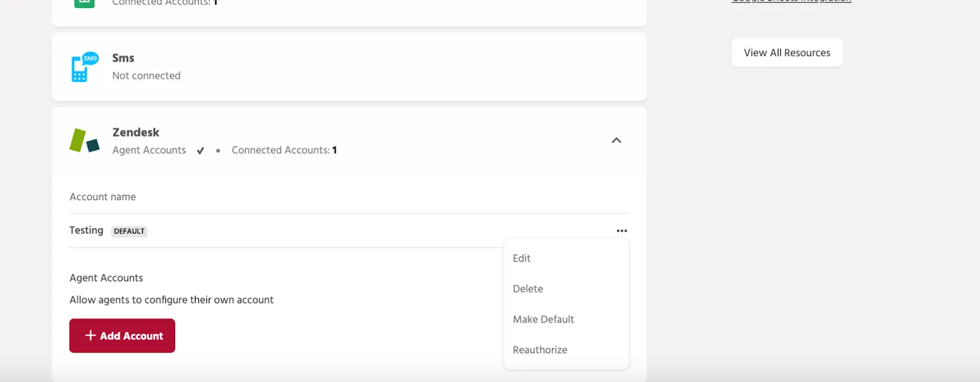Viewport: 980px width, 382px height.
Task: Collapse the Zendesk section chevron
Action: [x=616, y=140]
